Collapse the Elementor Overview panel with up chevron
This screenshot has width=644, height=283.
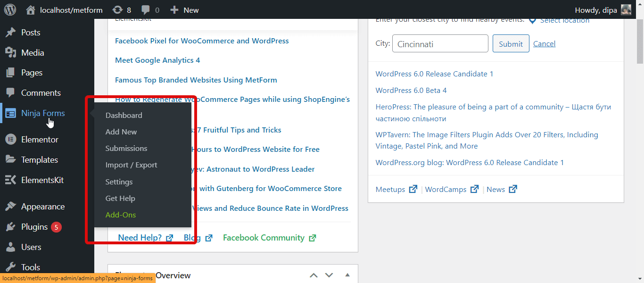[314, 275]
